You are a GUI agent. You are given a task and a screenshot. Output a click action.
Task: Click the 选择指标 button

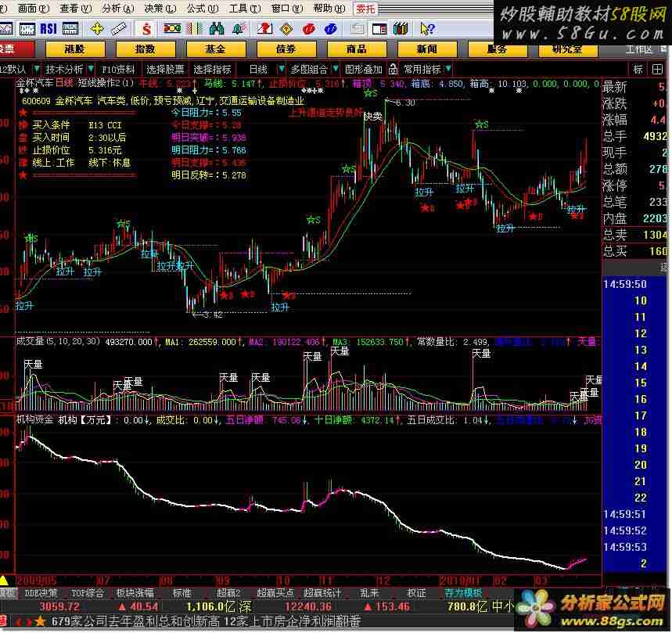pos(212,69)
